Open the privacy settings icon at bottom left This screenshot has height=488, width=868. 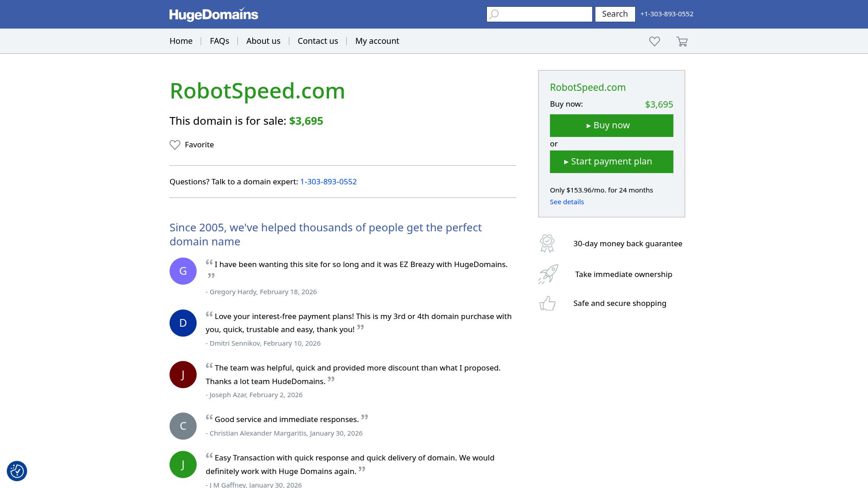17,471
